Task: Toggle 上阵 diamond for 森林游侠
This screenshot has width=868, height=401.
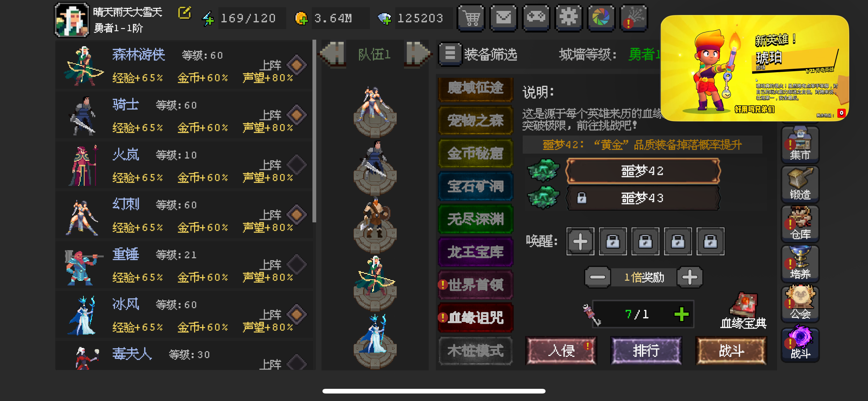Action: click(x=297, y=65)
